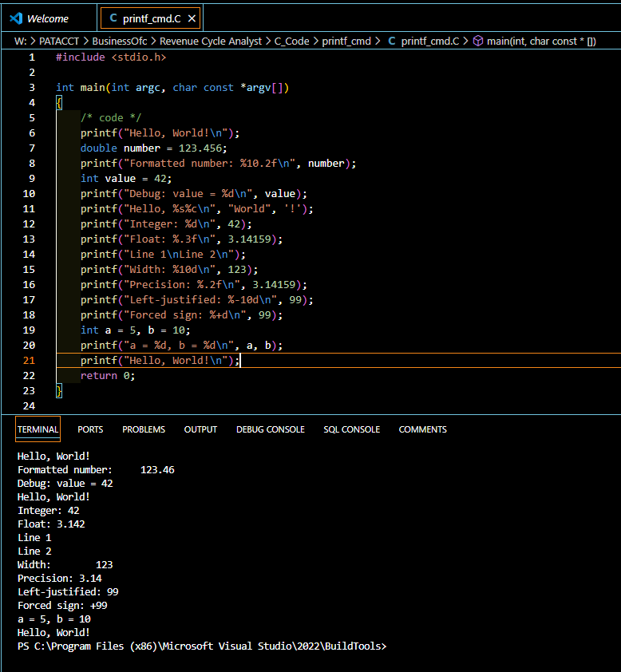
Task: Click the VS Code icon on Welcome tab
Action: [16, 18]
